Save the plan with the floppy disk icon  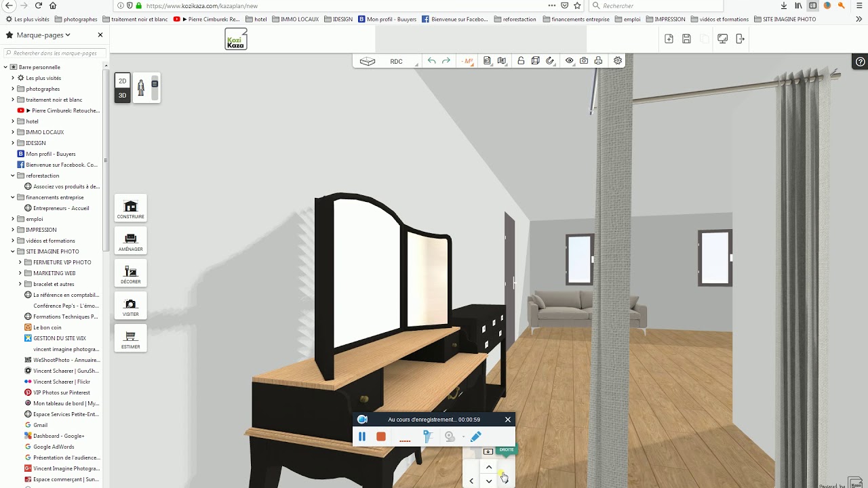(686, 39)
